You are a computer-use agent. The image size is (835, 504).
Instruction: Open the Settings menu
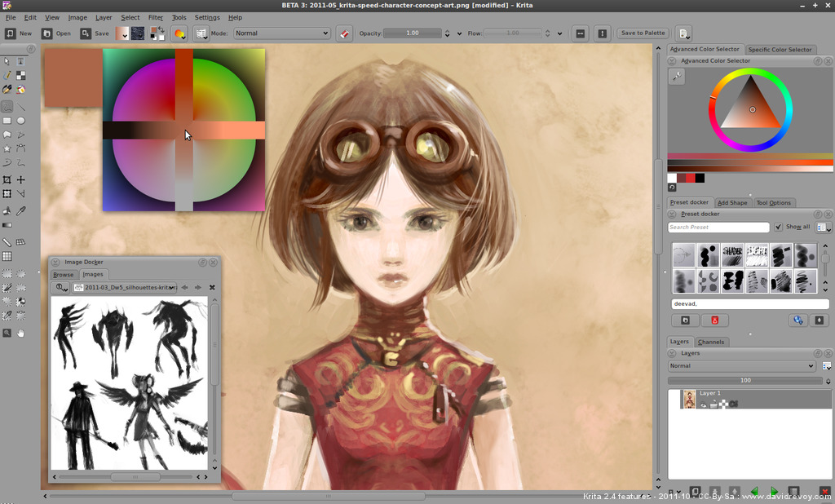click(206, 16)
